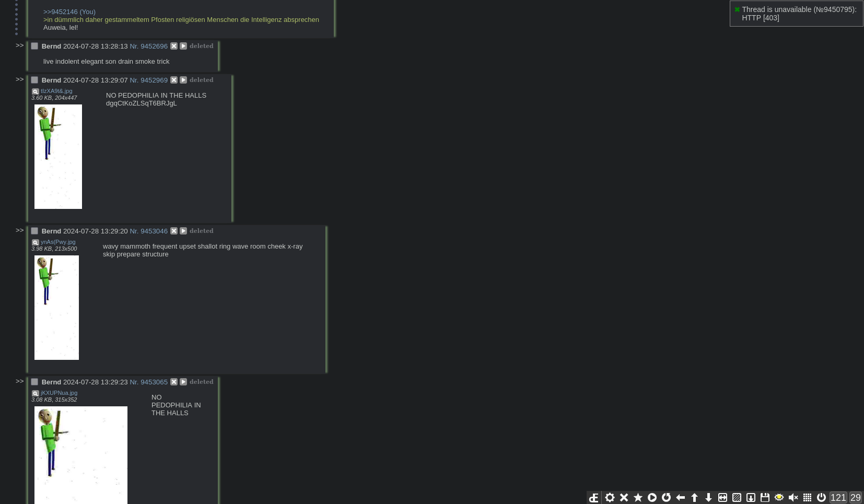
Task: Click the reply arrow icon on post 9453046
Action: [x=183, y=231]
